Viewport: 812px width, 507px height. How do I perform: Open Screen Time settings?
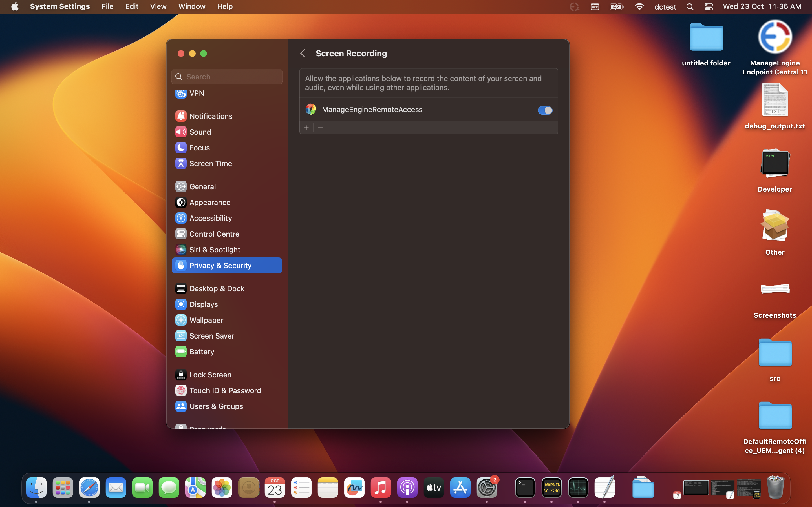pyautogui.click(x=211, y=163)
